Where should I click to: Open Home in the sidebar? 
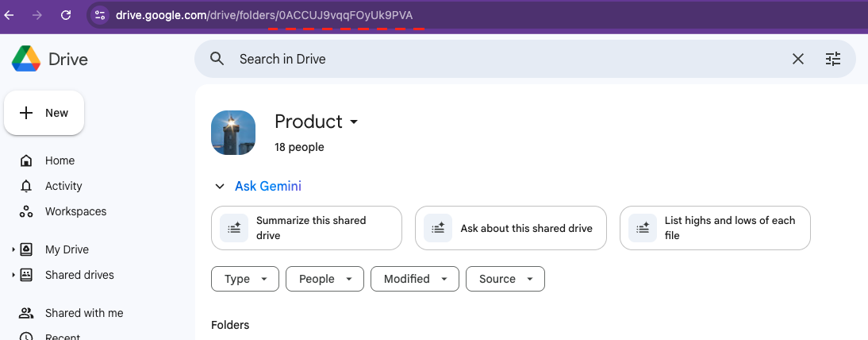60,160
